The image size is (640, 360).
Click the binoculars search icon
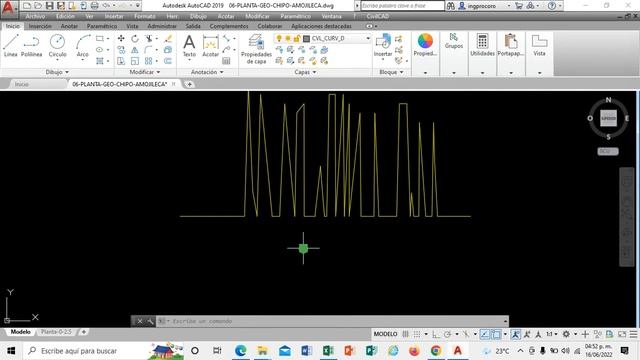click(x=451, y=6)
